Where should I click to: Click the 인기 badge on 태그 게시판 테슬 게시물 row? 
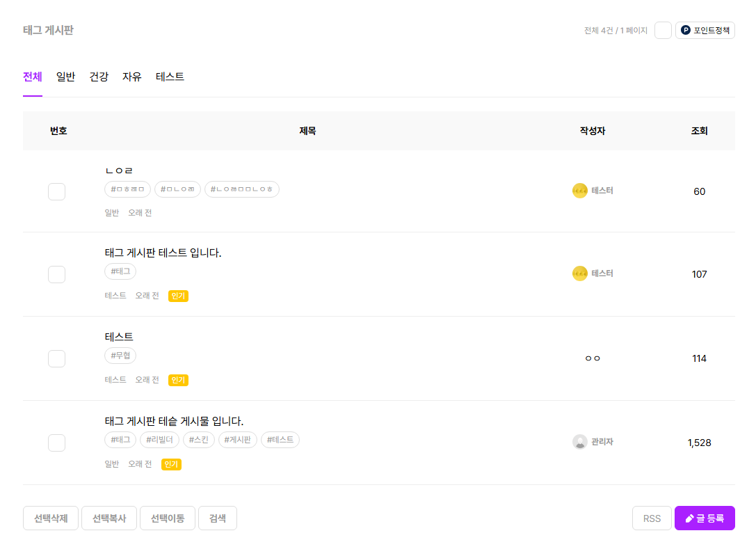(171, 464)
